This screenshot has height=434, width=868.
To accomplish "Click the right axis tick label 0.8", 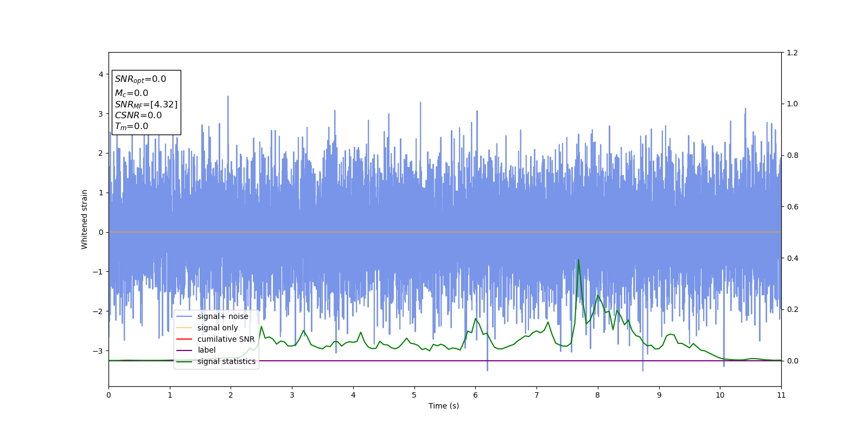I will 792,156.
